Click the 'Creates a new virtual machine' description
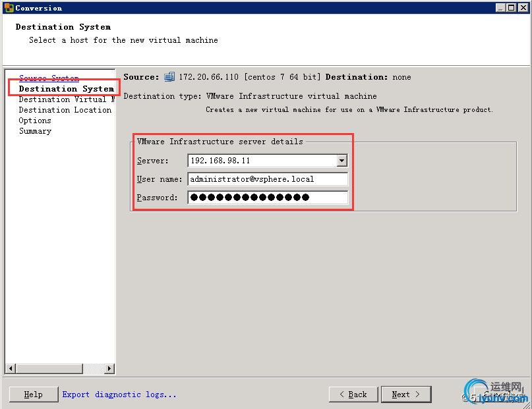The height and width of the screenshot is (409, 532). click(349, 109)
